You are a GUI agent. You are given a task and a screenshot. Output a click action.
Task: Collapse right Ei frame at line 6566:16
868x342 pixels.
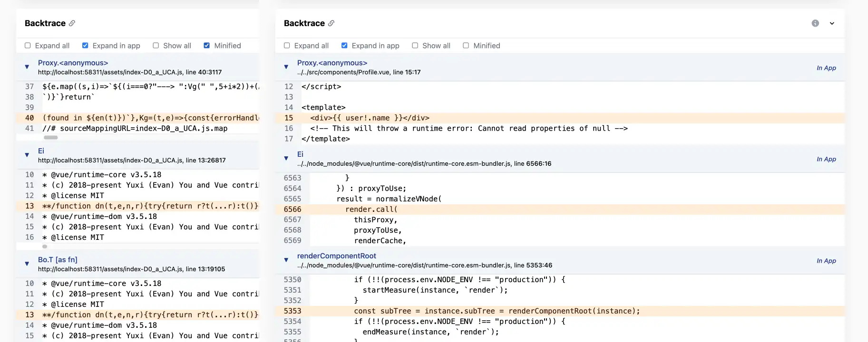click(x=286, y=158)
